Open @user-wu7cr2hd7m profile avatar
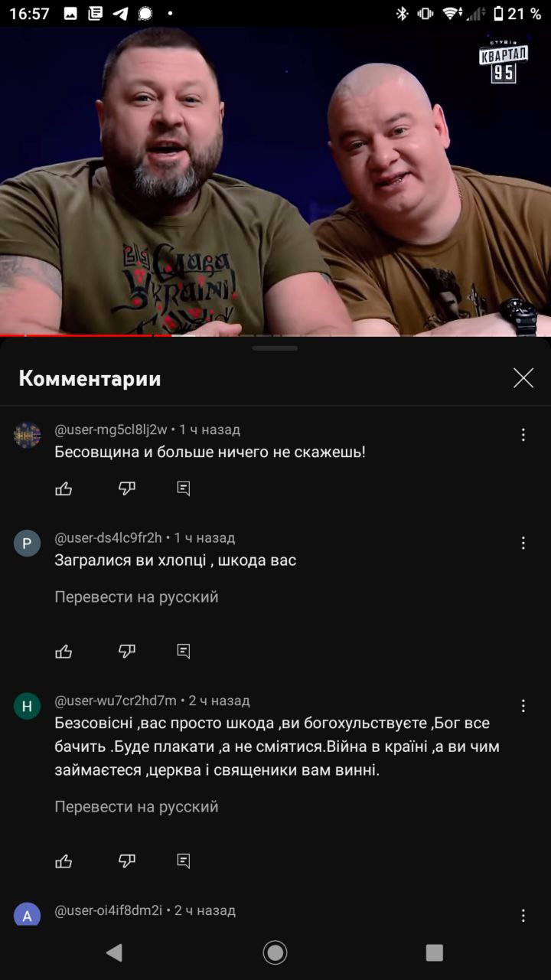 (x=27, y=706)
